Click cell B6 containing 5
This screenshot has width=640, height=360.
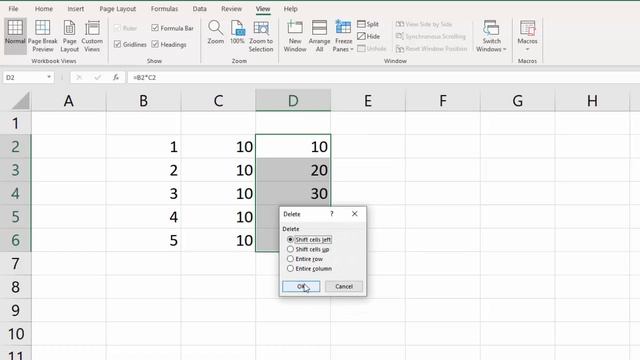[143, 240]
